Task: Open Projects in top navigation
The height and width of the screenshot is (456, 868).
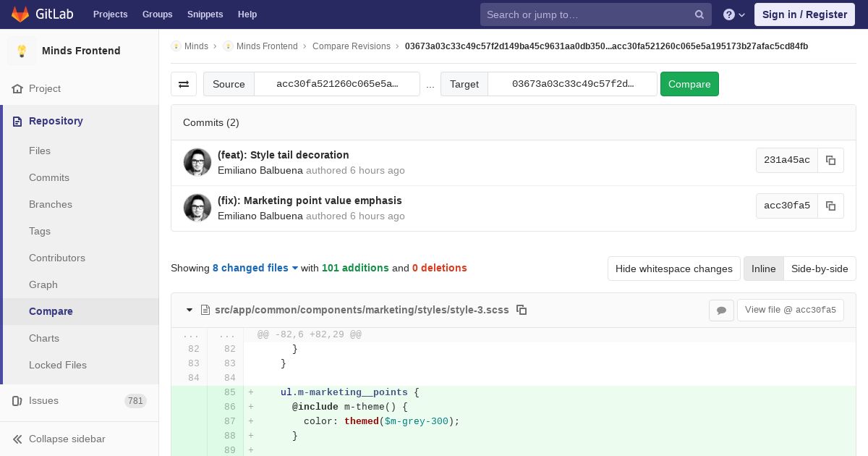Action: pyautogui.click(x=111, y=14)
